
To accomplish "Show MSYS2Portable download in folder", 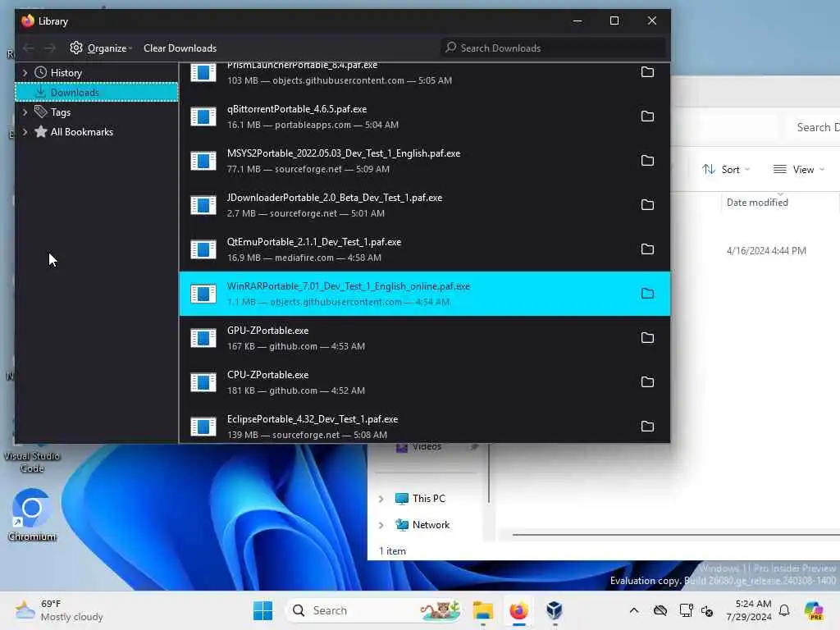I will coord(647,160).
